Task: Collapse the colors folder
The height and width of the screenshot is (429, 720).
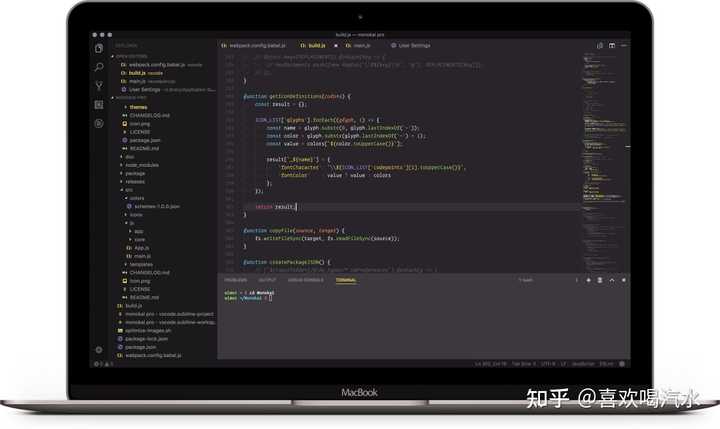Action: (x=137, y=198)
